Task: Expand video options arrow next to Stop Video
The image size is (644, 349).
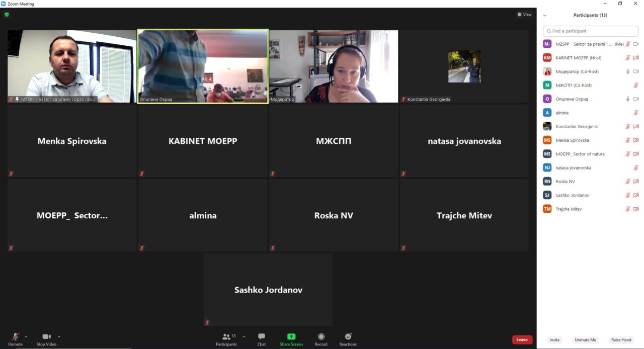Action: [x=59, y=336]
